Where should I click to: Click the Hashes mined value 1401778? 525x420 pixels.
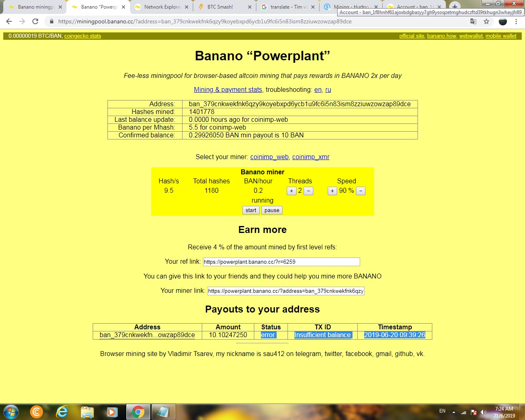(202, 112)
